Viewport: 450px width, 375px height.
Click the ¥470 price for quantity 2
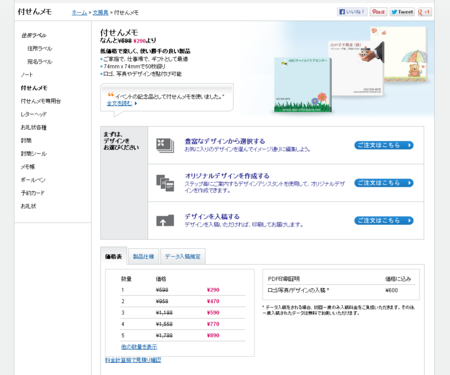pyautogui.click(x=213, y=301)
